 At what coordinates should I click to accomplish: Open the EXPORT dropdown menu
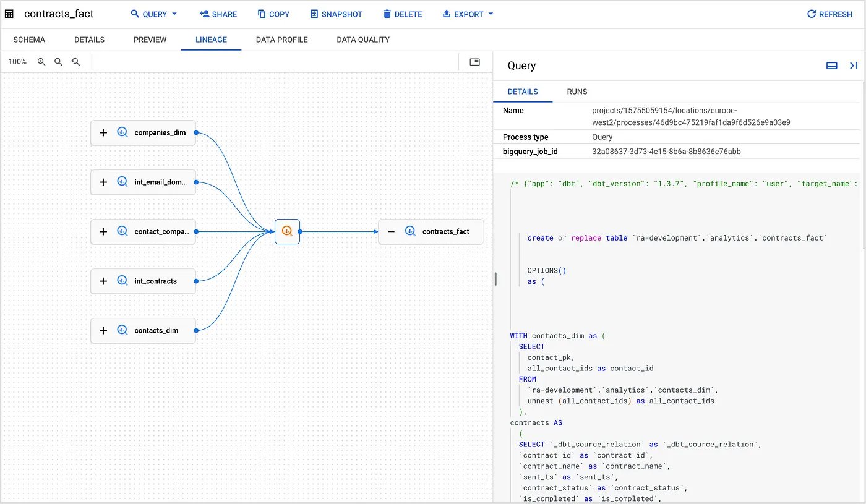pyautogui.click(x=468, y=14)
